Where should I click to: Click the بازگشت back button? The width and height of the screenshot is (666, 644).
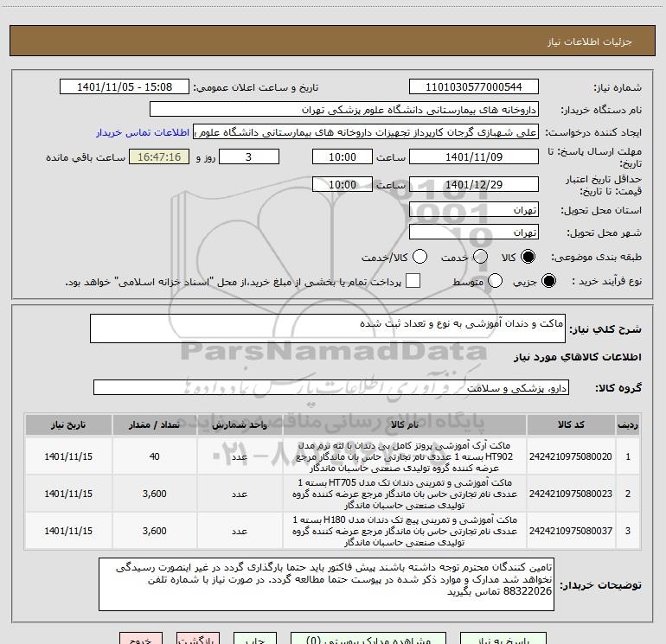coord(198,639)
